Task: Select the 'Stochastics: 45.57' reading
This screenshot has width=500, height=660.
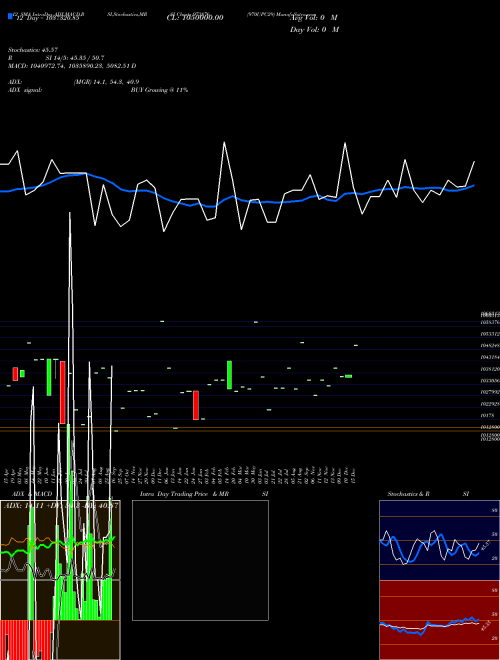Action: [x=32, y=50]
